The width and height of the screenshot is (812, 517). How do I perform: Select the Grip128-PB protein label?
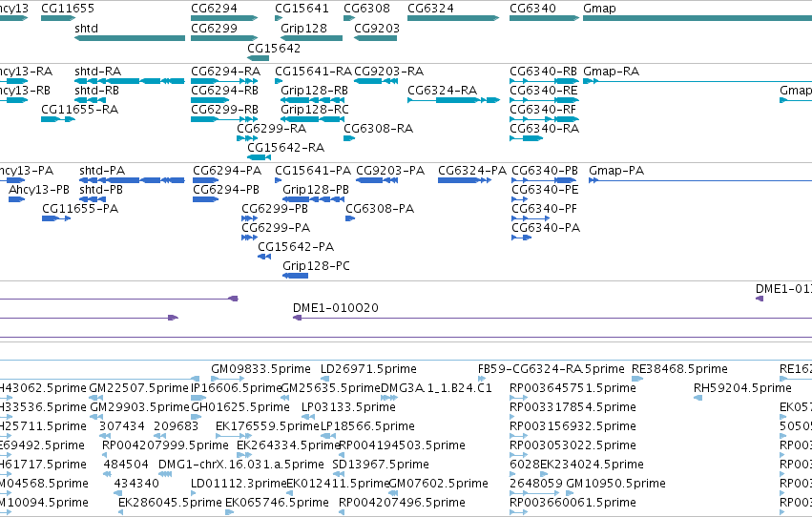316,190
